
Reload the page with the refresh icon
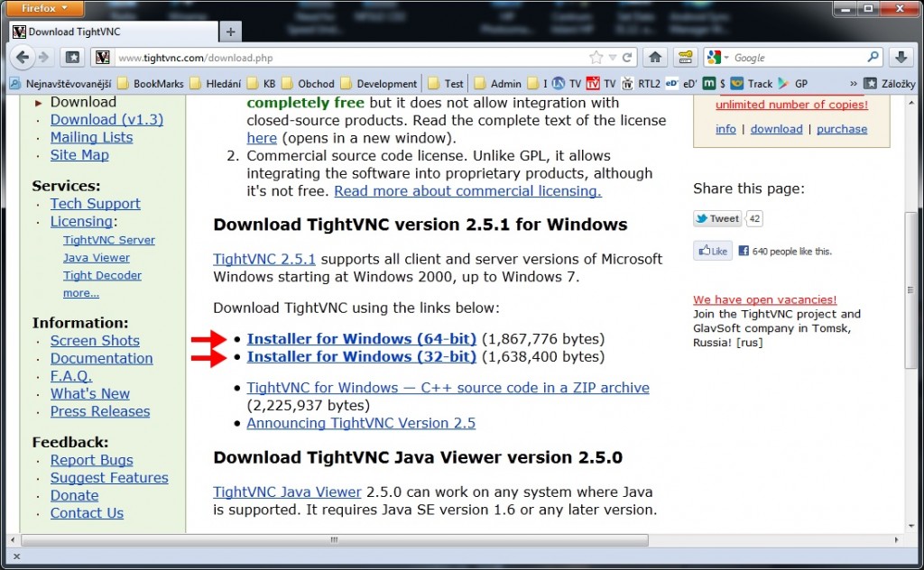coord(627,57)
